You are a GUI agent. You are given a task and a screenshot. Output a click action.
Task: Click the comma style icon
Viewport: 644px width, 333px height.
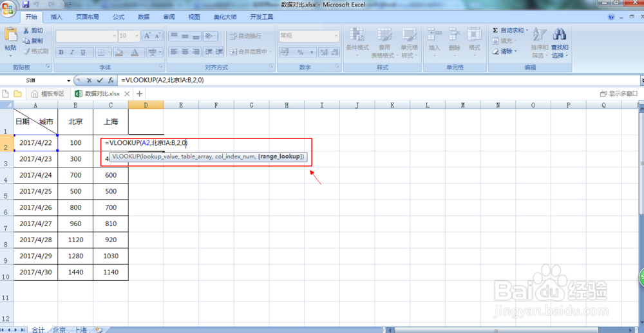click(311, 52)
